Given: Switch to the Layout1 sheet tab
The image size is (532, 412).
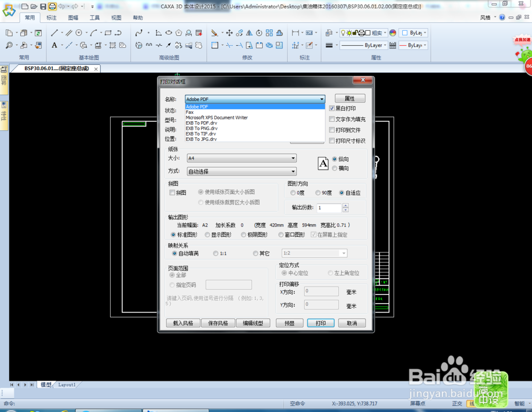Looking at the screenshot, I should pyautogui.click(x=67, y=384).
